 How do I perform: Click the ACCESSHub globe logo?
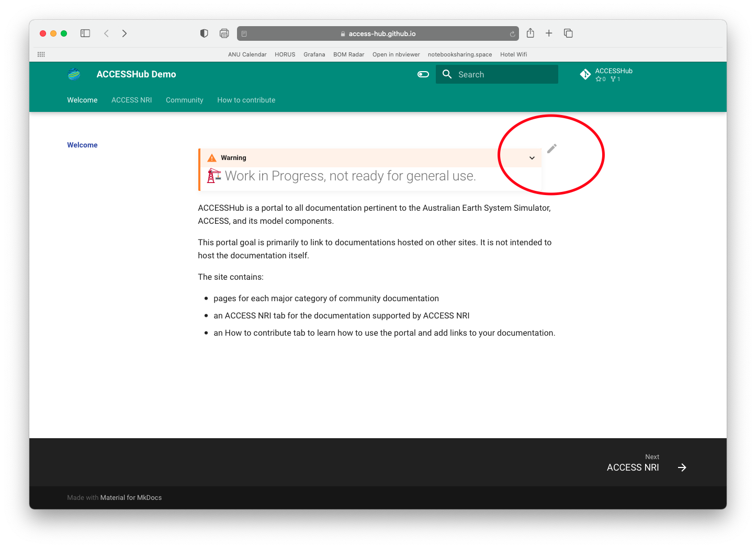[73, 74]
